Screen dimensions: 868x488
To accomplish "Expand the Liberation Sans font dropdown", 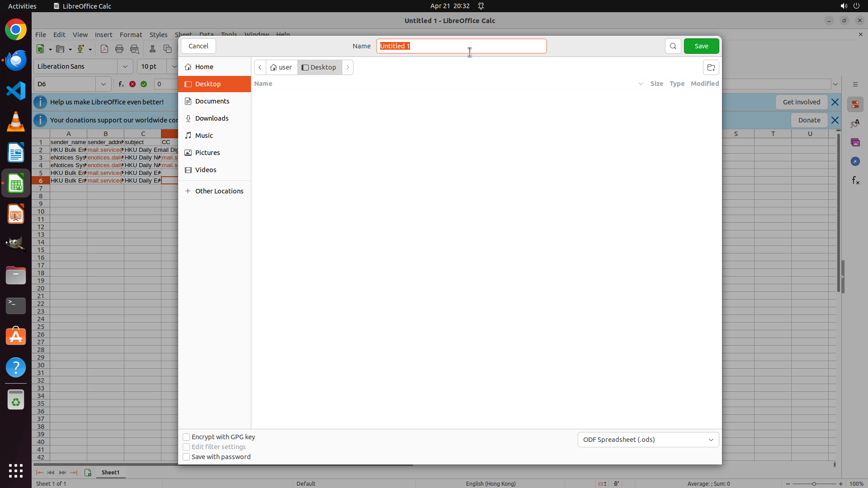I will pos(125,66).
